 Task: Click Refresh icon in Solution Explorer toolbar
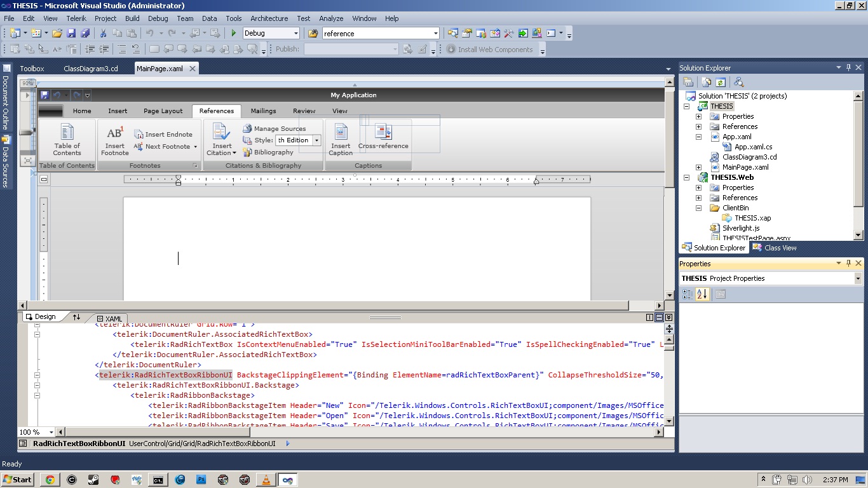coord(720,82)
